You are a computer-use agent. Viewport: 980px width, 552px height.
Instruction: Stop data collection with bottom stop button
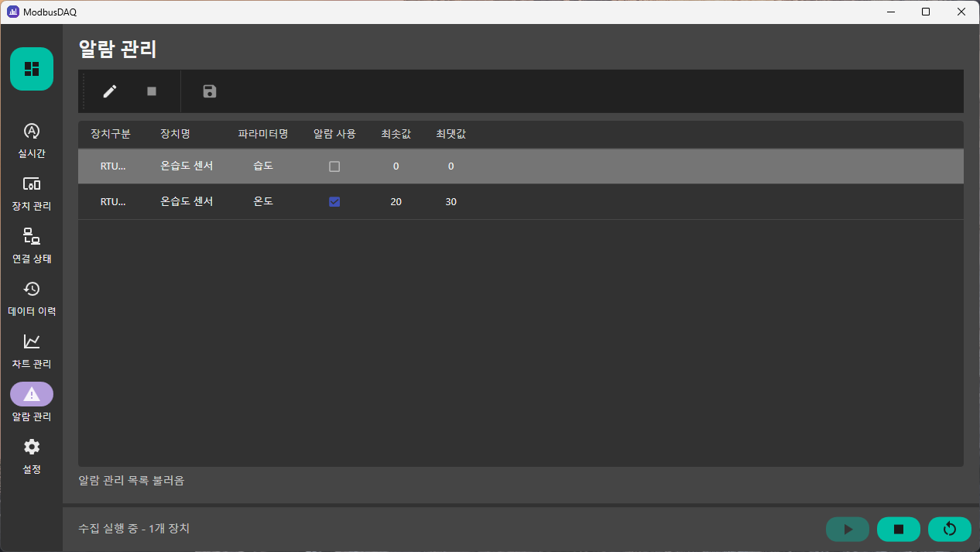pyautogui.click(x=899, y=529)
